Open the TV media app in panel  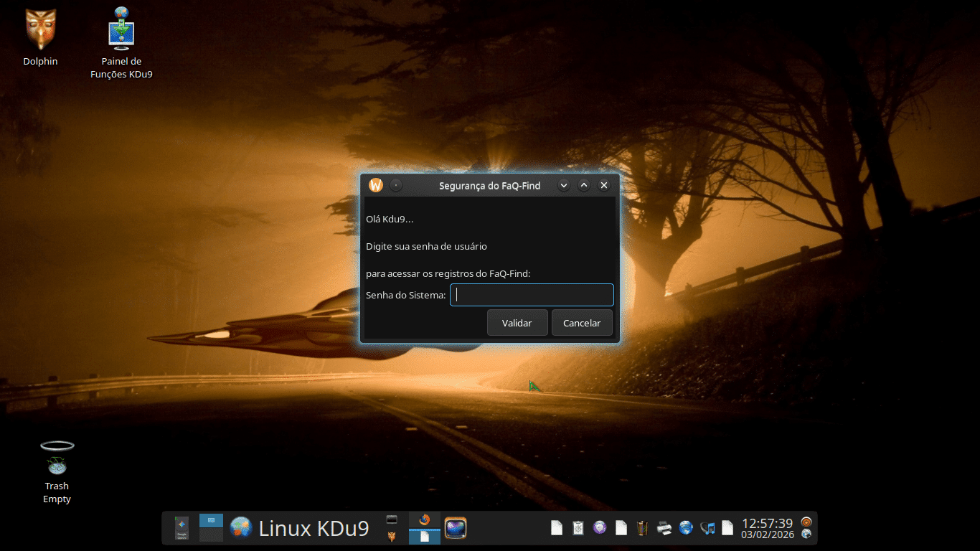456,528
